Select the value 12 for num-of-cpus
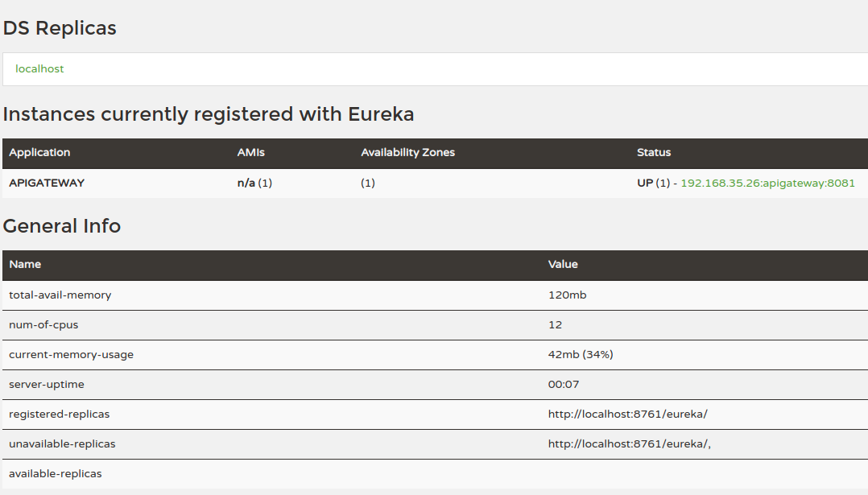The width and height of the screenshot is (868, 495). click(x=555, y=325)
